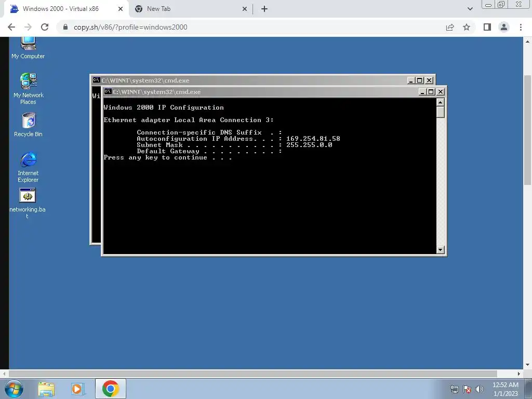The width and height of the screenshot is (532, 399).
Task: Toggle Chrome side panel icon
Action: tap(487, 27)
